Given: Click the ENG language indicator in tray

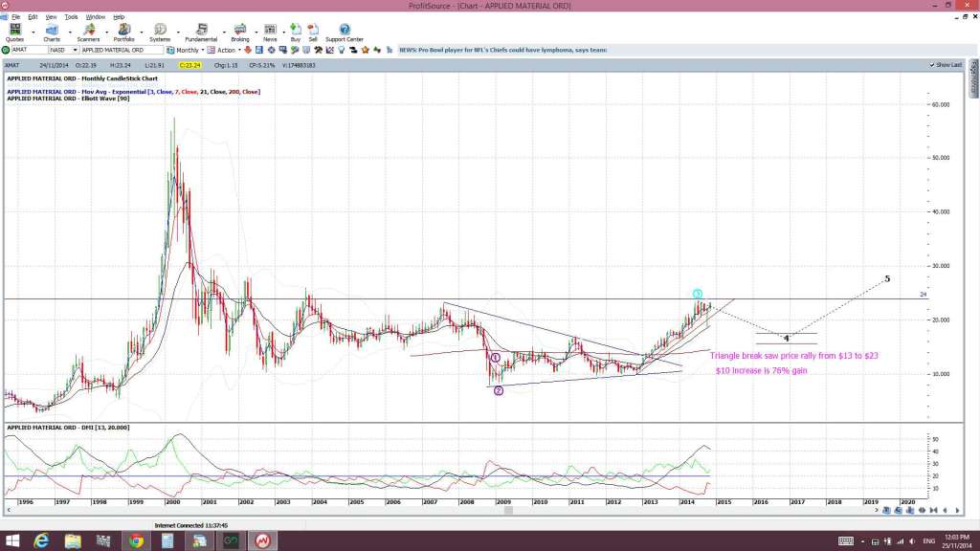Looking at the screenshot, I should click(928, 541).
